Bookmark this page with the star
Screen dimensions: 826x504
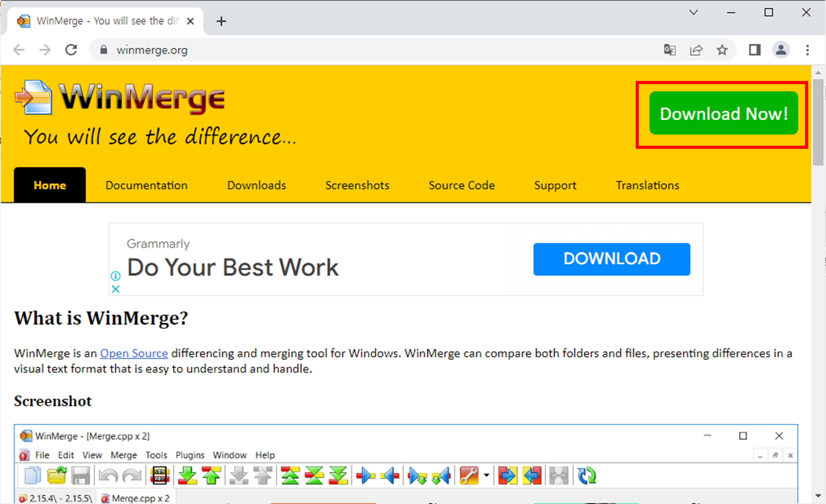722,50
